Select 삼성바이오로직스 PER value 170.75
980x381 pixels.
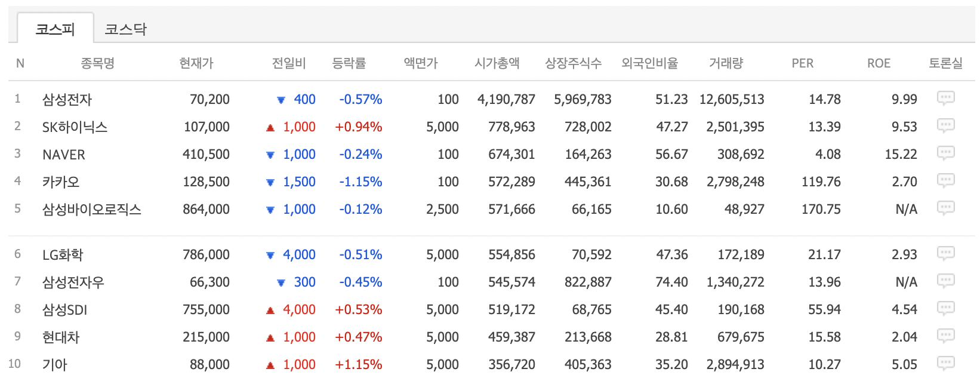pos(821,210)
